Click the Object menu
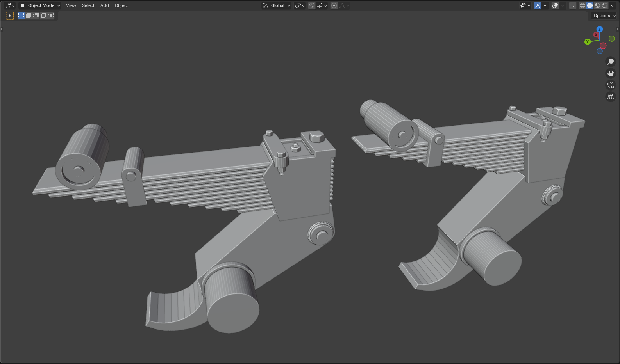Screen dimensions: 620x364 tap(121, 5)
